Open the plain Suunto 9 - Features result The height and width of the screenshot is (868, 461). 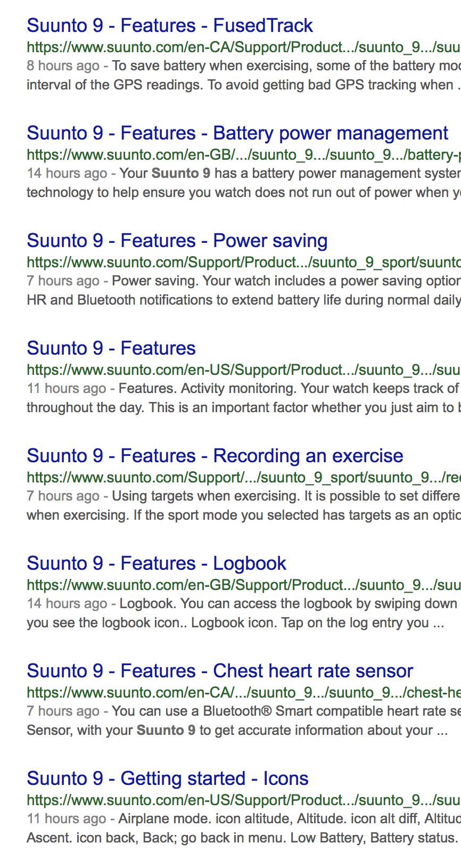[111, 348]
